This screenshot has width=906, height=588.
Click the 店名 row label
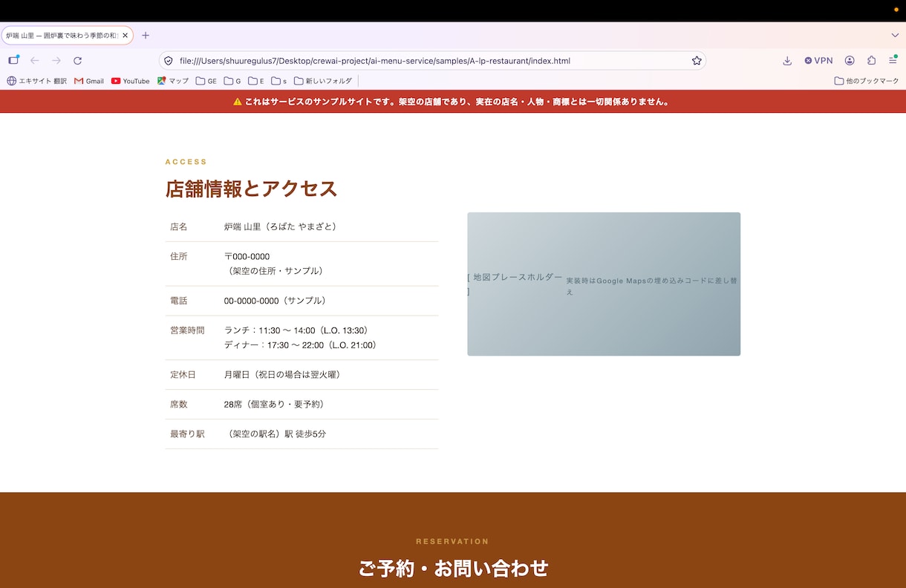(x=179, y=226)
